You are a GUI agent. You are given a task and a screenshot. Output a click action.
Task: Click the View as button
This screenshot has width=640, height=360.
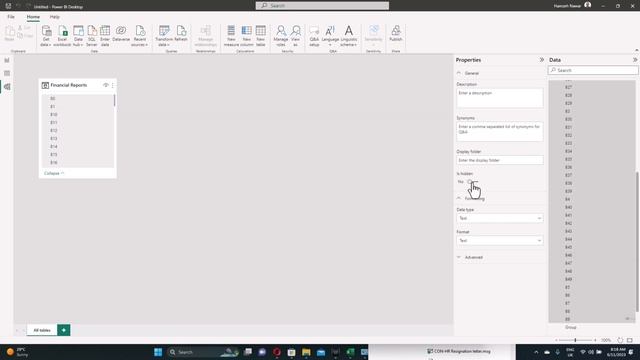296,36
